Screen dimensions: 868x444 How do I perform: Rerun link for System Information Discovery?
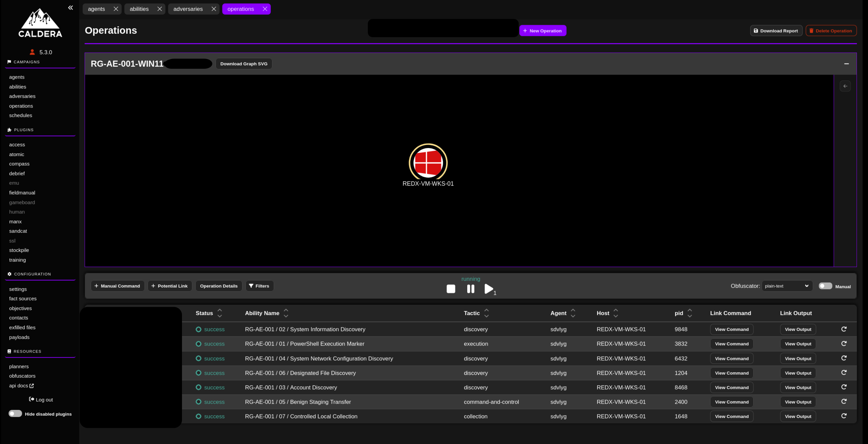pyautogui.click(x=844, y=329)
